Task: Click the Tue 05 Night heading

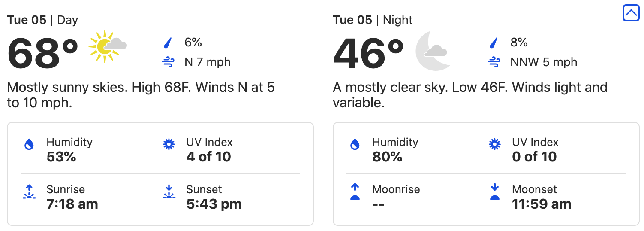Action: [x=373, y=20]
